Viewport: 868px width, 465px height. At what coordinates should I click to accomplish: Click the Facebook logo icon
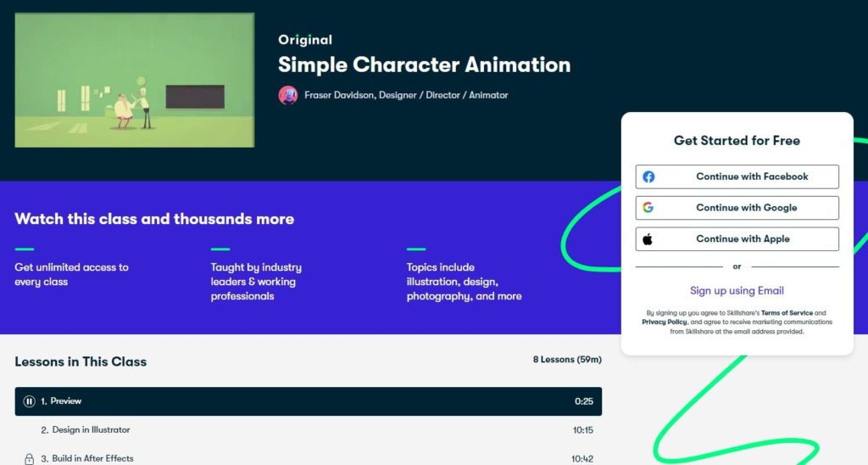[x=648, y=176]
